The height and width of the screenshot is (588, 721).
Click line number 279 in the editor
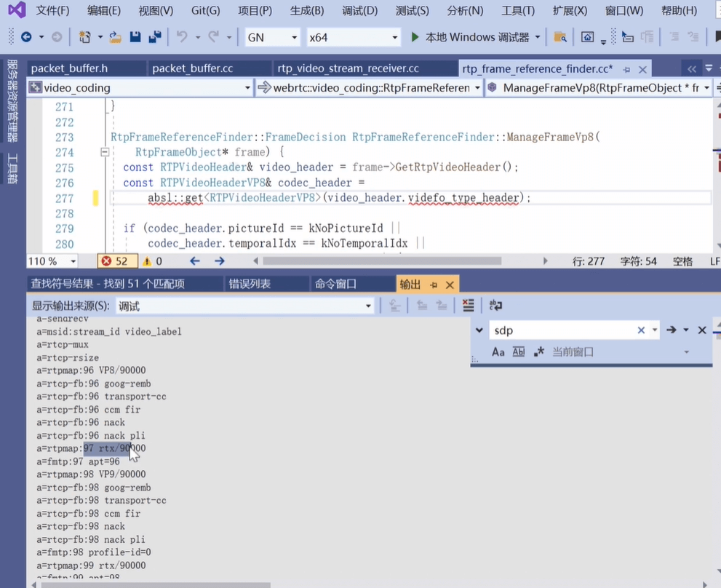pyautogui.click(x=64, y=229)
